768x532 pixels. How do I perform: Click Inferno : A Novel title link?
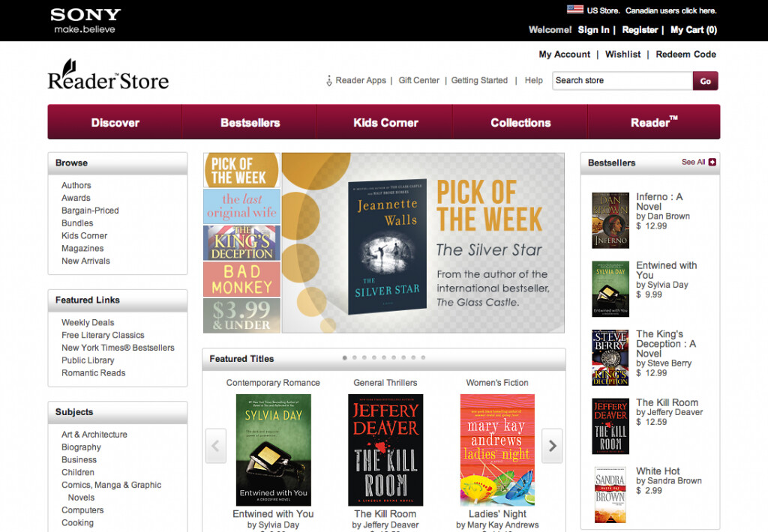point(659,202)
